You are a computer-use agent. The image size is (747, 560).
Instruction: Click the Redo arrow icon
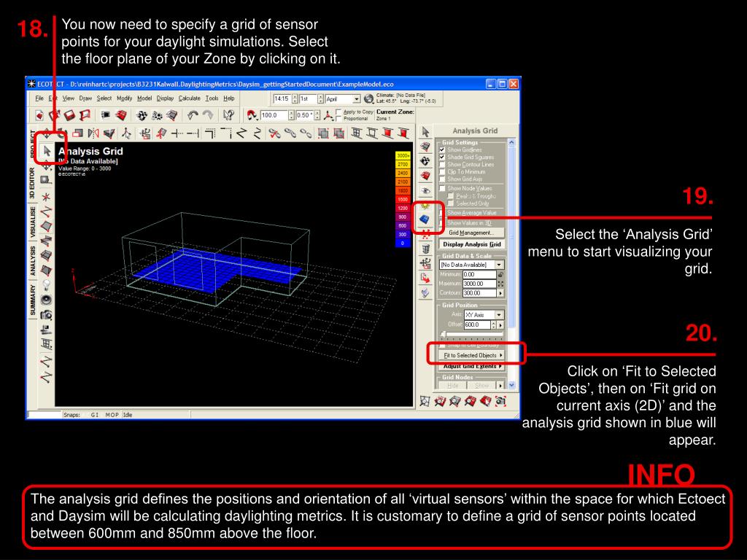tap(208, 115)
